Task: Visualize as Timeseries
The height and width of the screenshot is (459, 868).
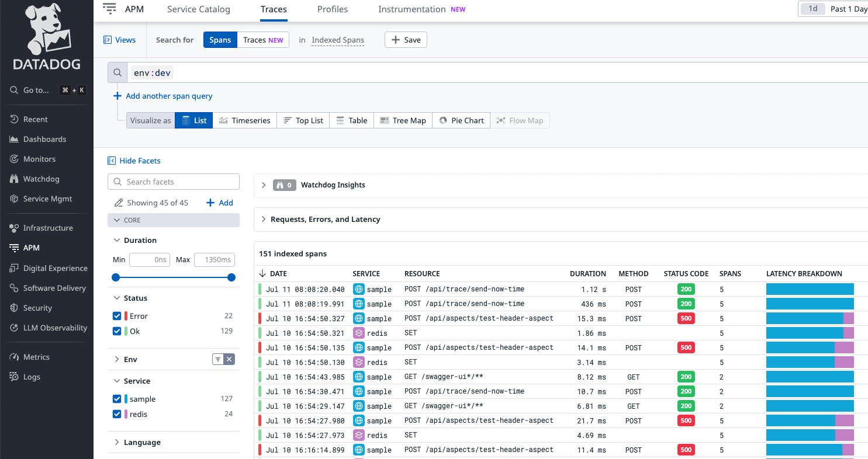Action: point(244,120)
